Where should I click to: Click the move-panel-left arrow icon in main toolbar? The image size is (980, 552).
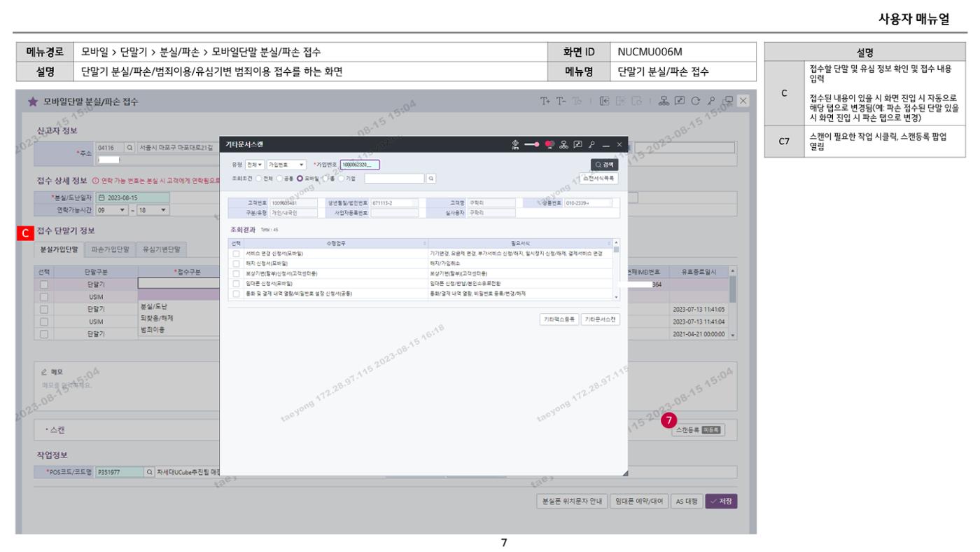605,101
